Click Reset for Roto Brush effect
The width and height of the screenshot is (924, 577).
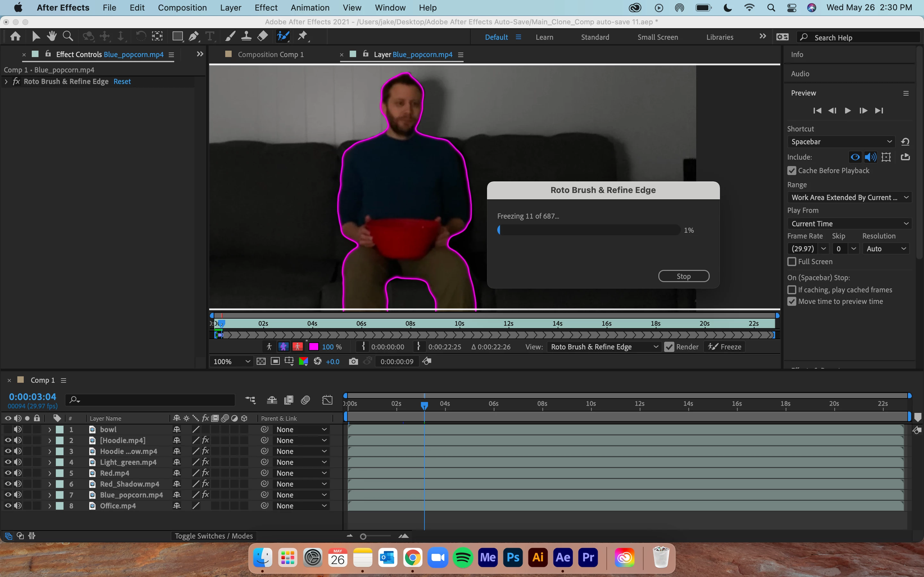122,81
